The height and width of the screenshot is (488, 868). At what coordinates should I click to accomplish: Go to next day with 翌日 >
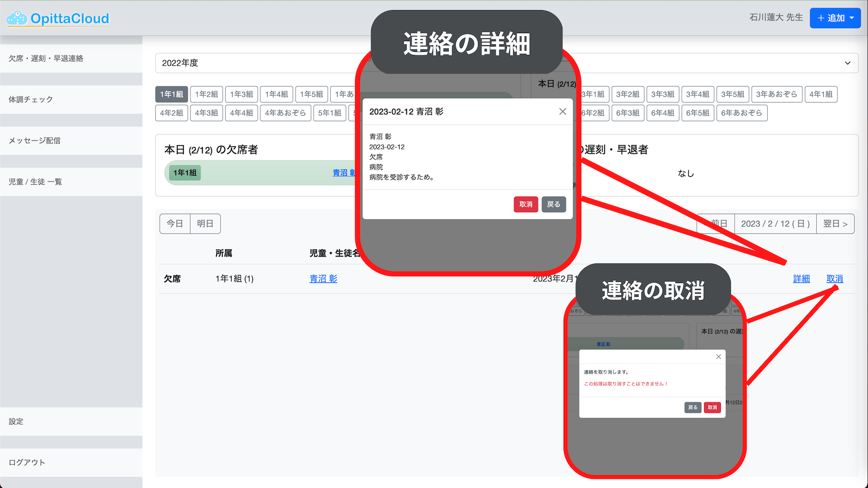835,224
